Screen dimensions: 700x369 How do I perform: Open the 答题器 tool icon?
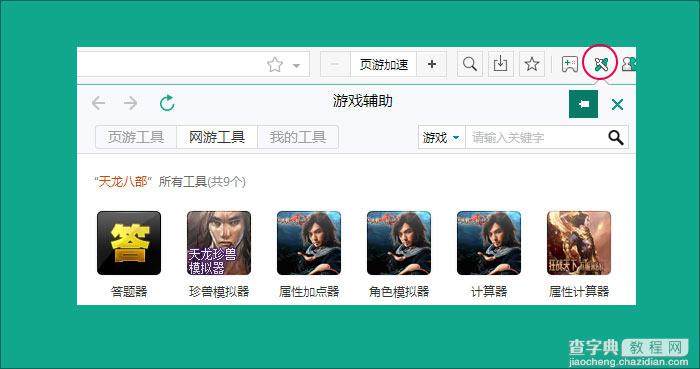click(129, 243)
